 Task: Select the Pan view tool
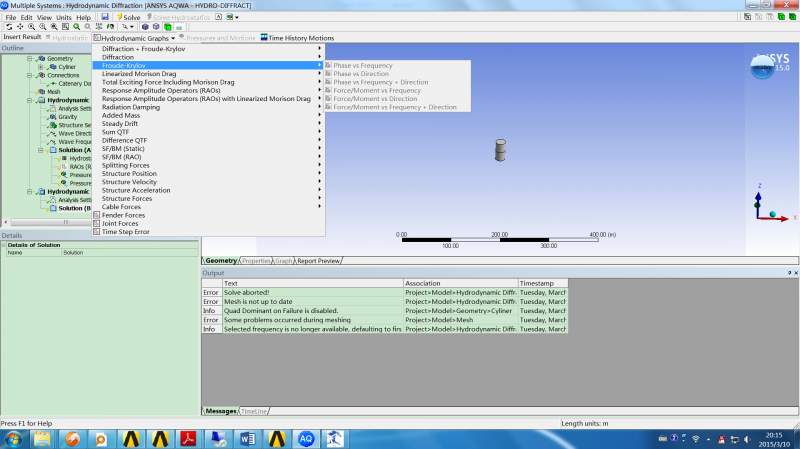[x=20, y=27]
